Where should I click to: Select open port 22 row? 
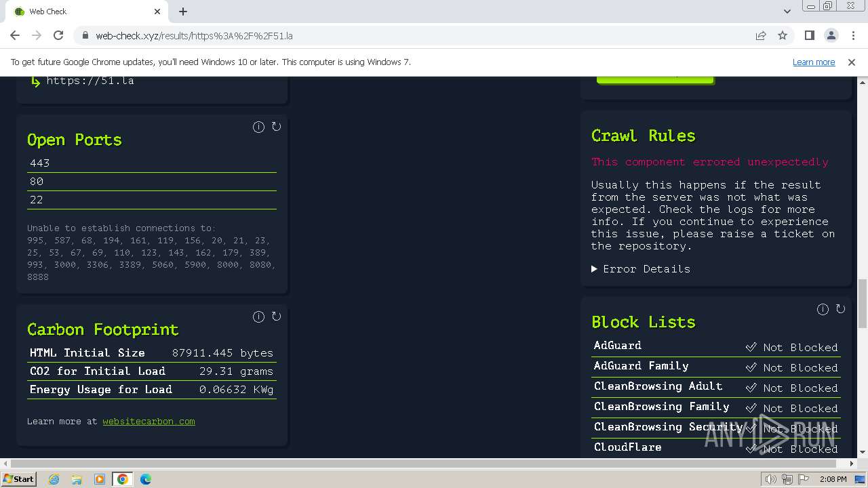(152, 200)
